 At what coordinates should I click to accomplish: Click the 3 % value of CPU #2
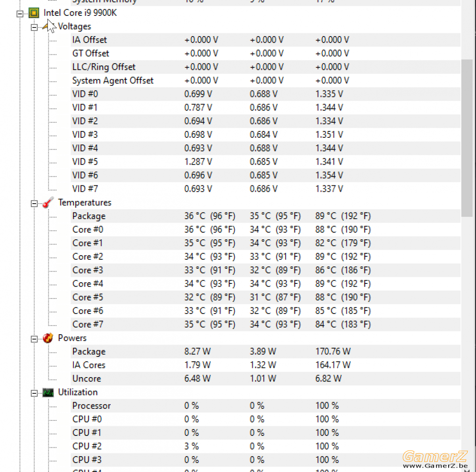(191, 446)
